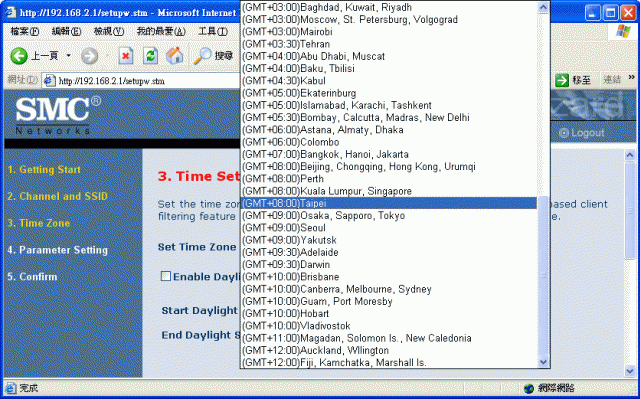Open the Tools menu

pos(213,31)
